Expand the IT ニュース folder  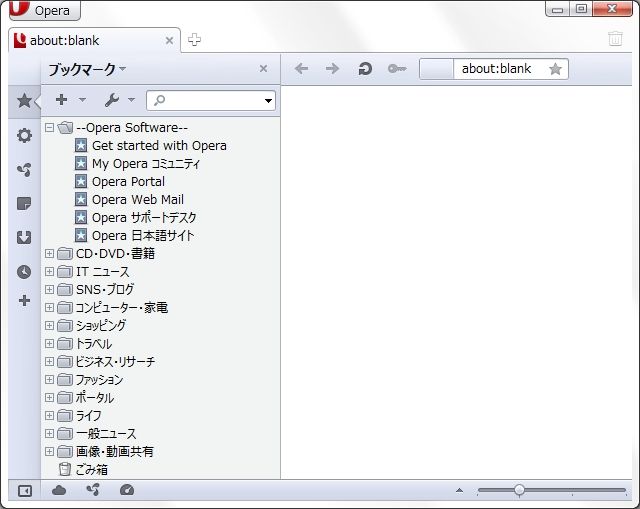pyautogui.click(x=49, y=271)
